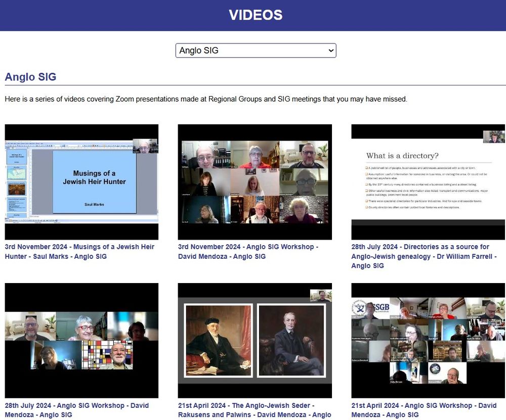Click the intro text about Zoom presentations

coord(206,99)
